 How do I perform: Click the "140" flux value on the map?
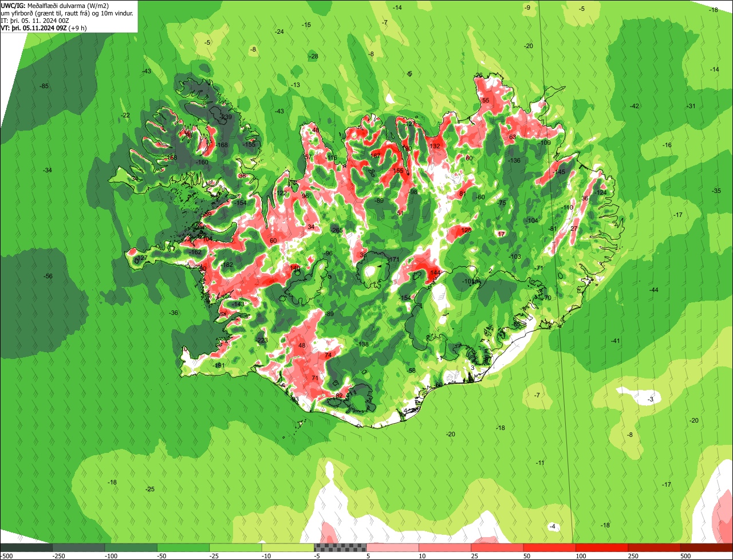tap(295, 268)
